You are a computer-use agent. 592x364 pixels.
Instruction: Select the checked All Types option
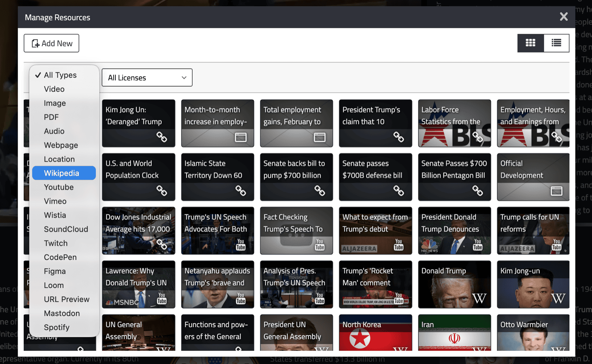click(60, 75)
